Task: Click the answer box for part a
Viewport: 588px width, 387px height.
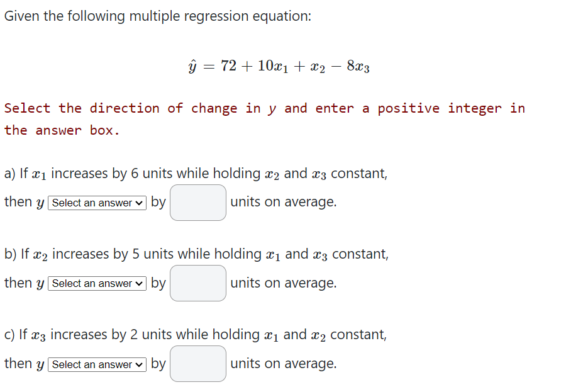Action: coord(197,203)
